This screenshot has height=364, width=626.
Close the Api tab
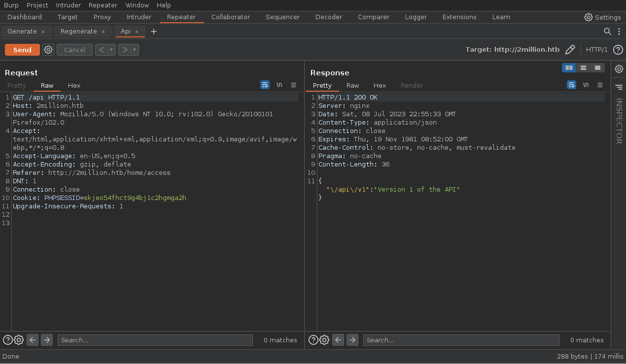(137, 32)
